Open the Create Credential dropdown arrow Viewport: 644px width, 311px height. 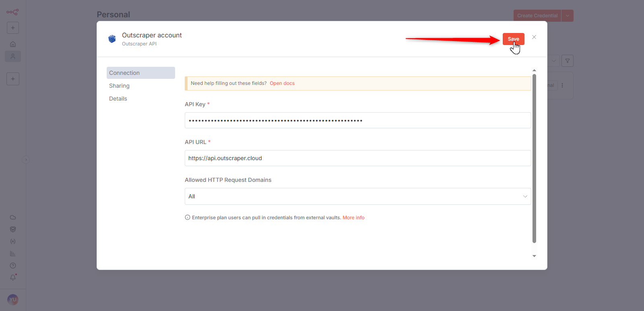coord(568,16)
